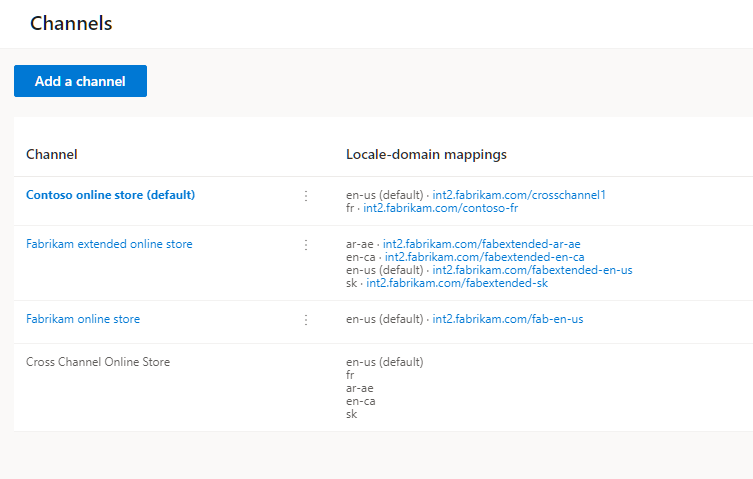Open more options for Fabrikam online store
The height and width of the screenshot is (479, 753).
coord(306,320)
